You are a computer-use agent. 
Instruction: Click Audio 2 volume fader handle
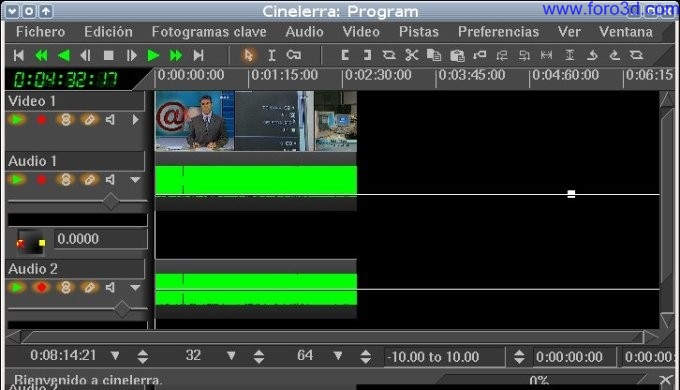pos(122,309)
